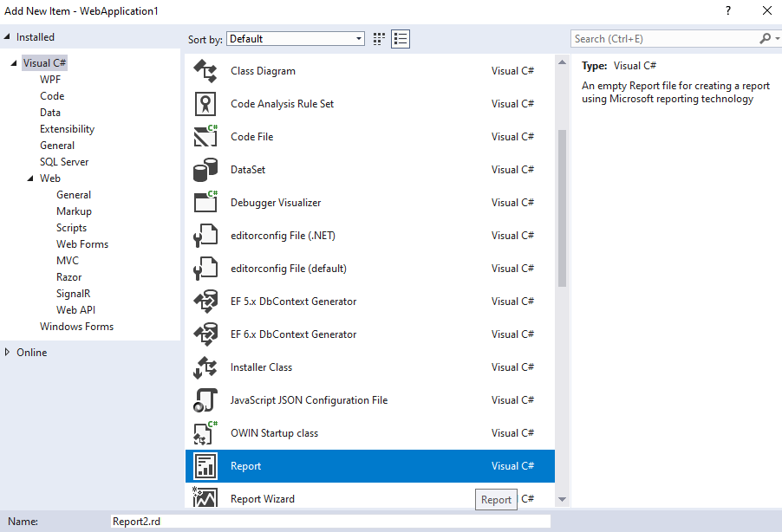Select the JavaScript JSON Configuration File icon

click(x=206, y=399)
